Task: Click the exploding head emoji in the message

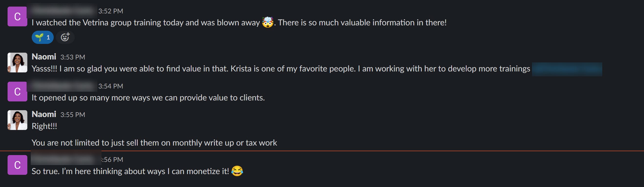Action: pos(267,22)
